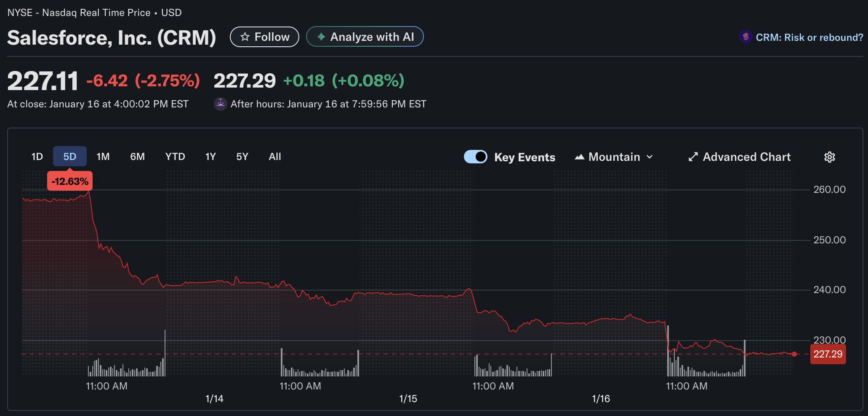Viewport: 868px width, 416px height.
Task: Click the mountain chart type icon
Action: [580, 157]
